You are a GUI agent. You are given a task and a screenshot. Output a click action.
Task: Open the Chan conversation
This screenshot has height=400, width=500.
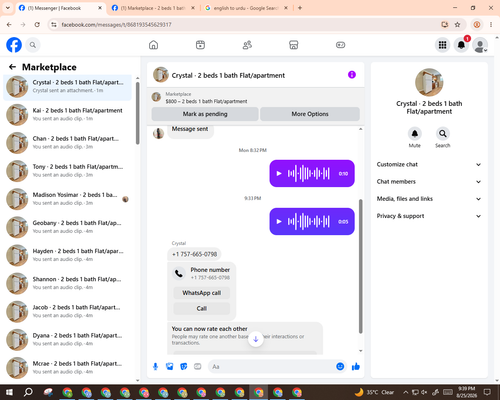click(67, 143)
